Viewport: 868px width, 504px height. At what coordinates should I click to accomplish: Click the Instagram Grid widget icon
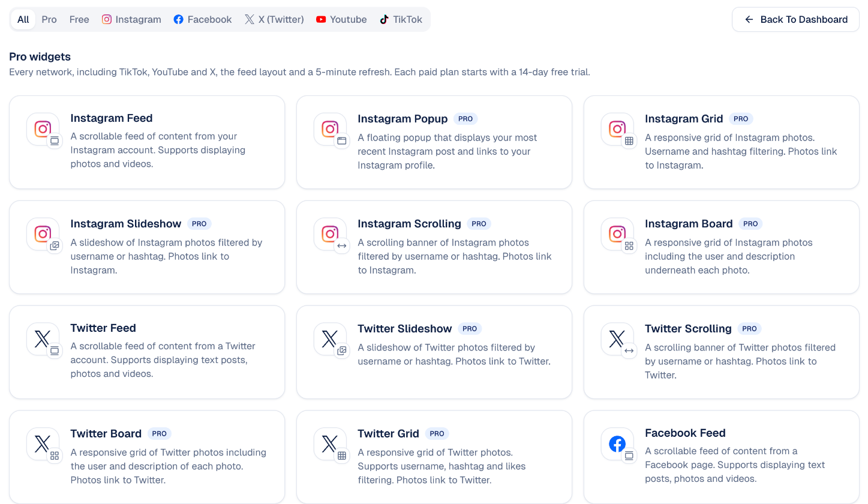pos(617,129)
